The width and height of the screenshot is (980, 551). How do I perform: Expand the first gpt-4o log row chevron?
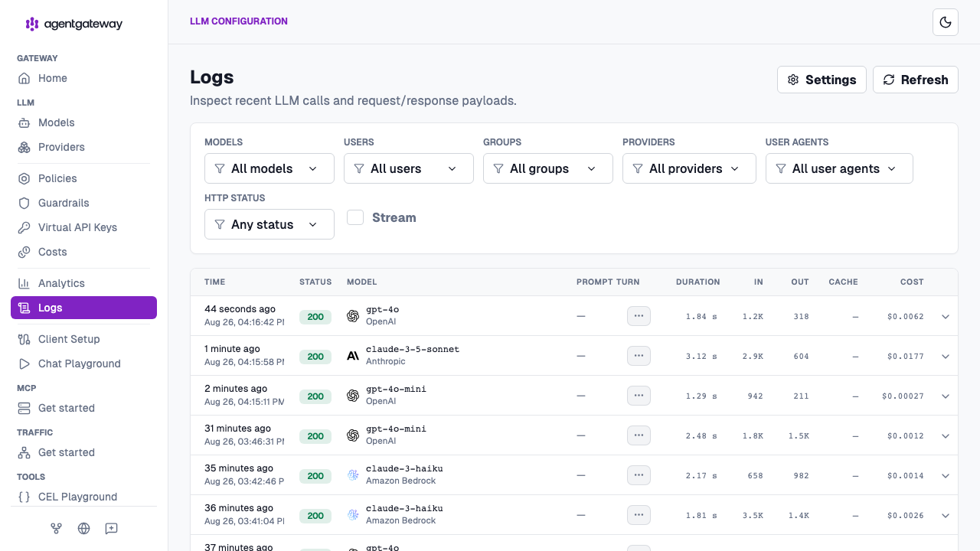946,317
